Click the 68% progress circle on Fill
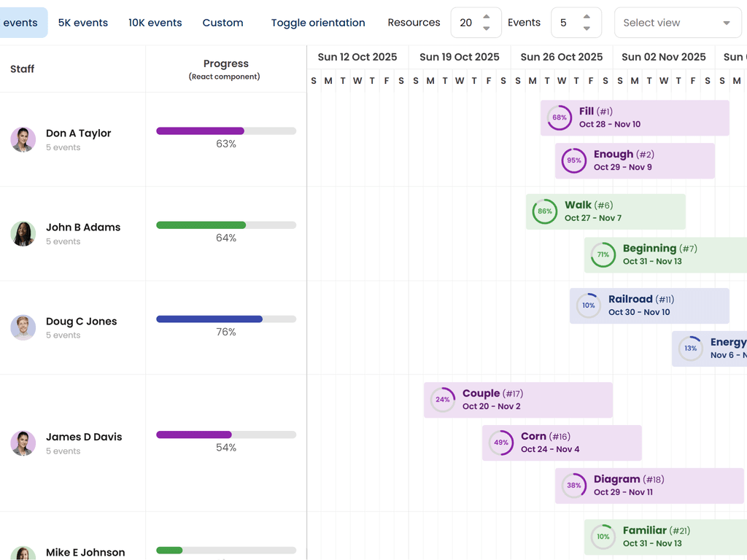Screen dimensions: 747x560 pos(560,117)
